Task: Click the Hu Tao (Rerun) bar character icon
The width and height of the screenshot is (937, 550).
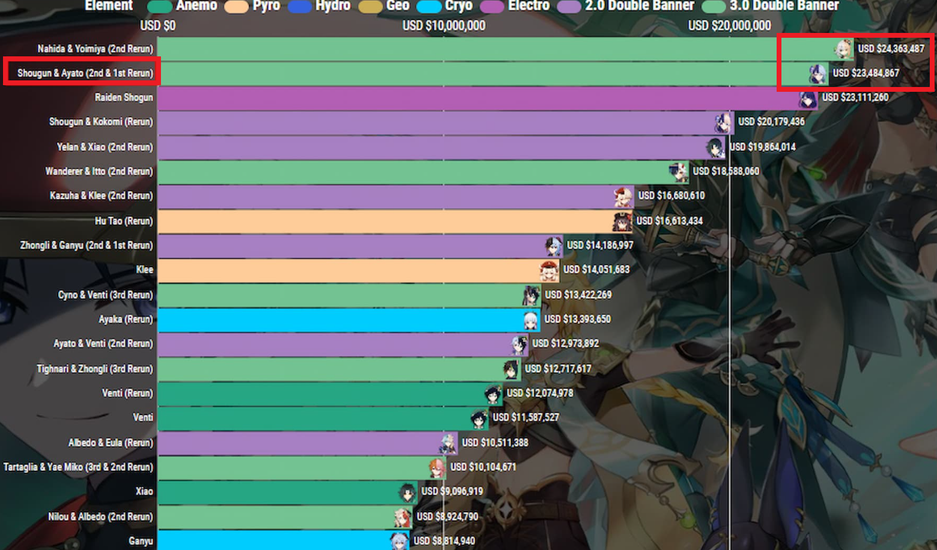Action: 622,221
